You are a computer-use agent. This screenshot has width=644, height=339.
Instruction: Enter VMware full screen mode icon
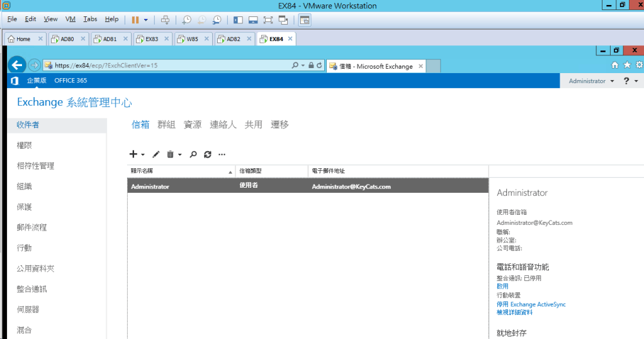[268, 20]
